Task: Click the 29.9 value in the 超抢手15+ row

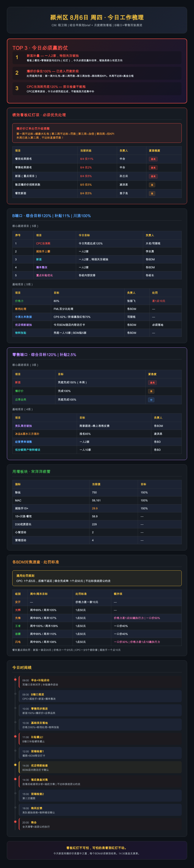Action: tap(95, 509)
